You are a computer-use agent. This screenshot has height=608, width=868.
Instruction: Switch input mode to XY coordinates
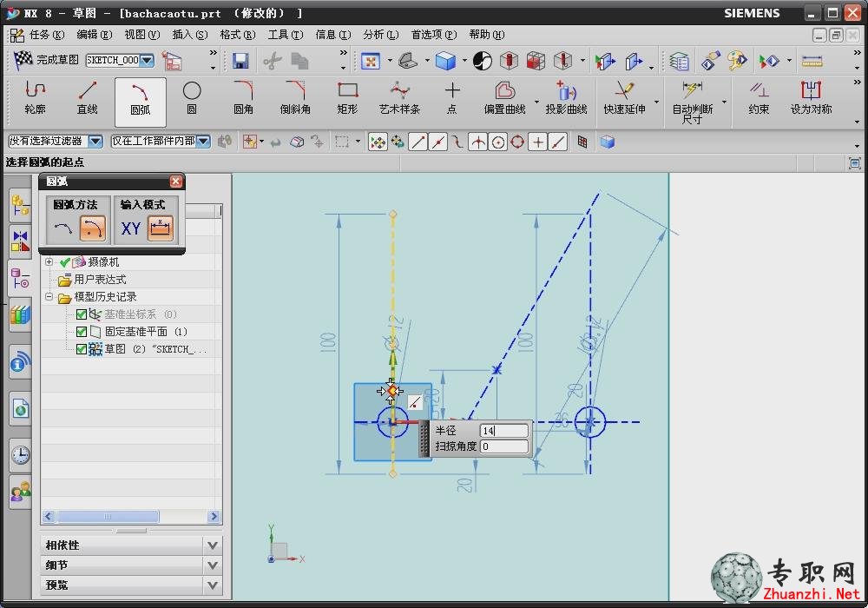[x=131, y=228]
